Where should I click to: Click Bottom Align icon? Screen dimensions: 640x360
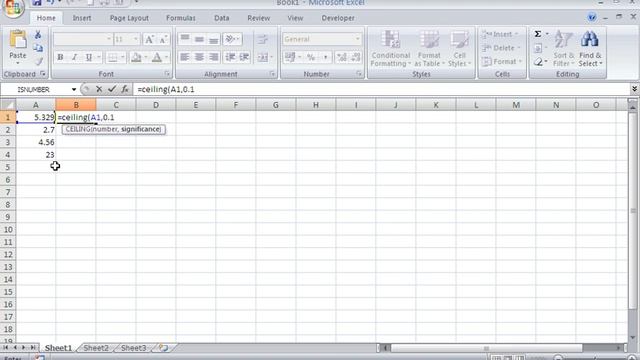[213, 39]
